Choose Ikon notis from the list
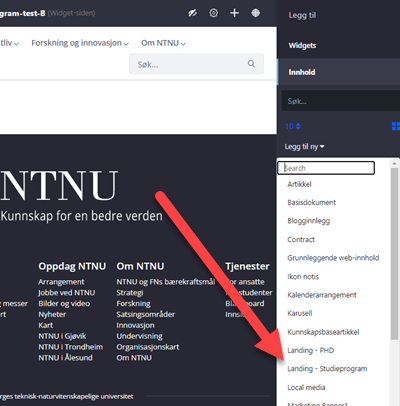Viewport: 400px width, 406px height. 303,276
